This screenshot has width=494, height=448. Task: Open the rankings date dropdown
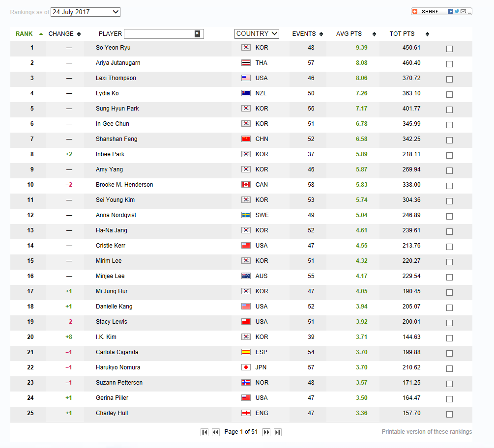click(86, 12)
